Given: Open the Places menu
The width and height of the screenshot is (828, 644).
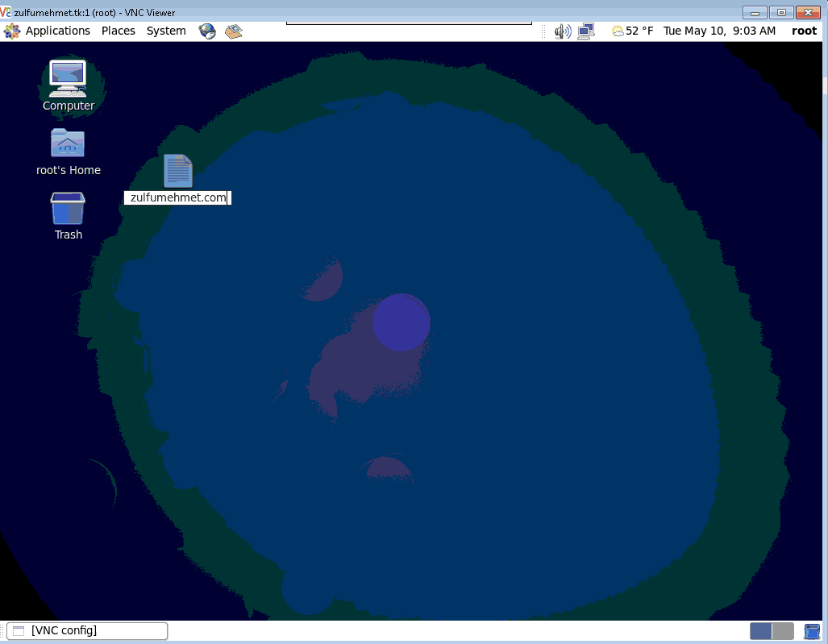Looking at the screenshot, I should pyautogui.click(x=119, y=31).
